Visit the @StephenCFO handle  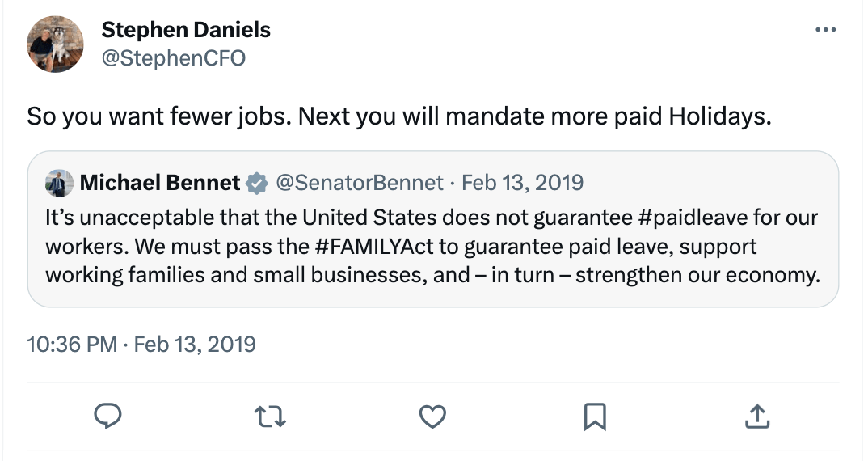click(x=173, y=58)
